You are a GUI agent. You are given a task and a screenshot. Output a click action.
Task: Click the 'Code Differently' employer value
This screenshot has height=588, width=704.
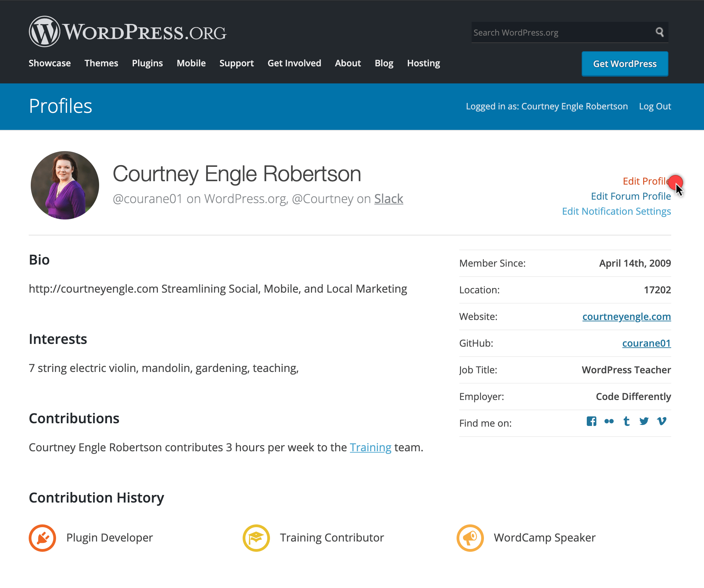[x=633, y=397]
